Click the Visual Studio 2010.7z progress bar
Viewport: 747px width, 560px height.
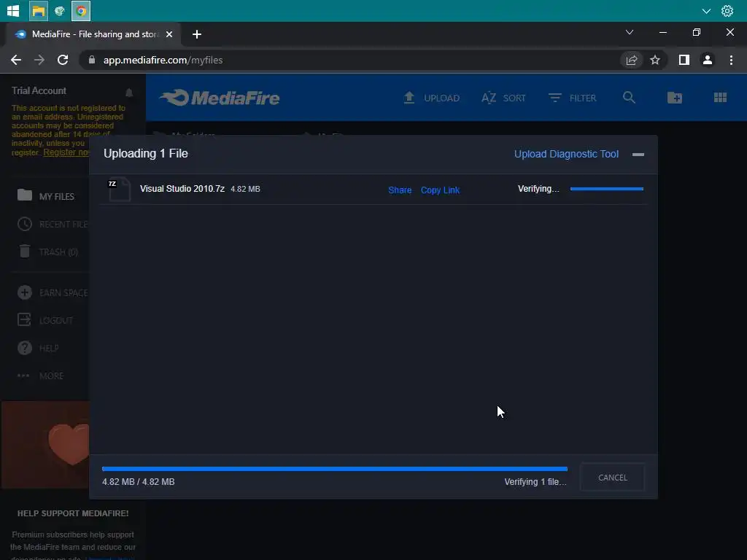pyautogui.click(x=606, y=189)
